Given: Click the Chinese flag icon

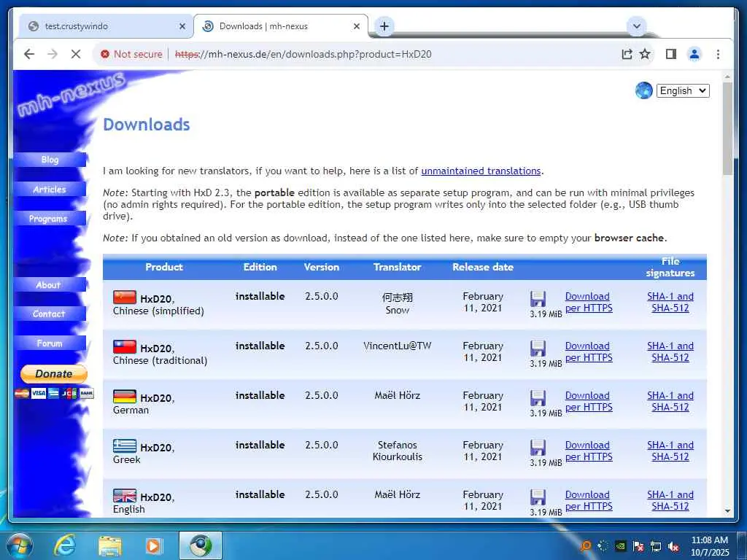Looking at the screenshot, I should (x=125, y=297).
